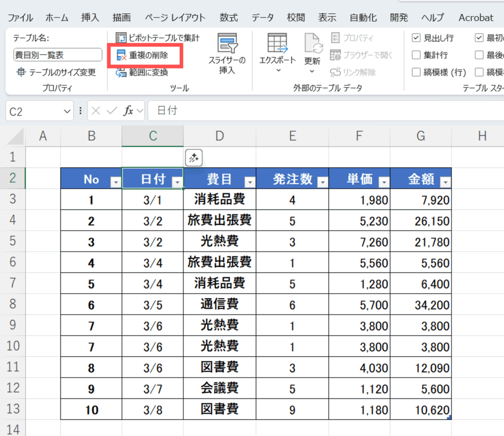This screenshot has height=436, width=504.
Task: Open the 費目 column filter dropdown
Action: coord(250,183)
